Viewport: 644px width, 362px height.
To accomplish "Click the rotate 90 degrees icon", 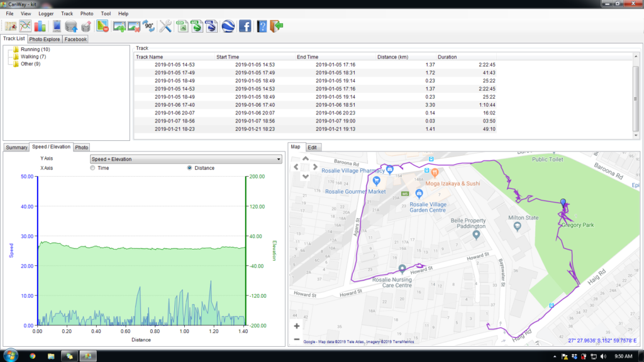I will (x=149, y=26).
